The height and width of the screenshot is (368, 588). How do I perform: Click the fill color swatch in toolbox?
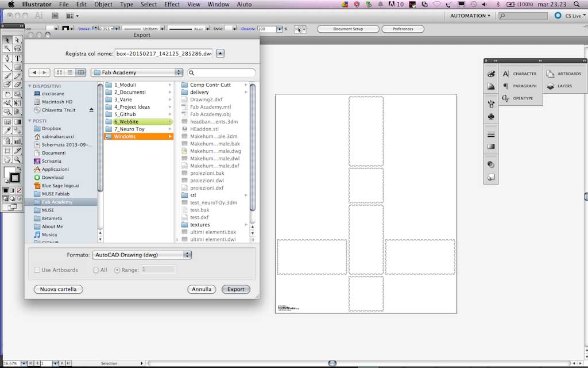tap(9, 172)
